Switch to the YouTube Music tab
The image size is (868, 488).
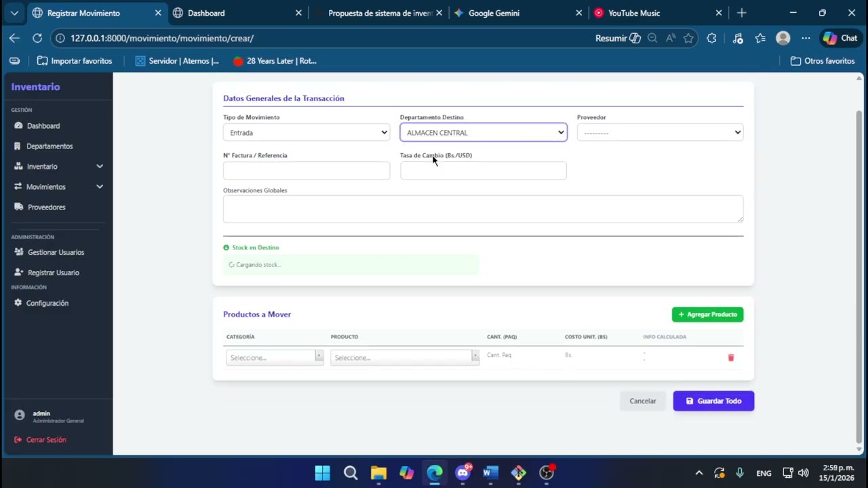tap(657, 13)
